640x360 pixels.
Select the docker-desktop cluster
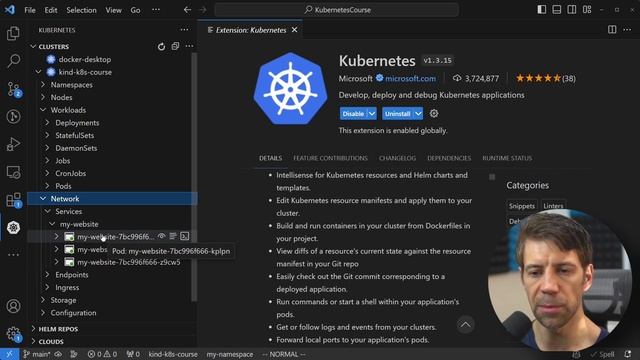[84, 59]
